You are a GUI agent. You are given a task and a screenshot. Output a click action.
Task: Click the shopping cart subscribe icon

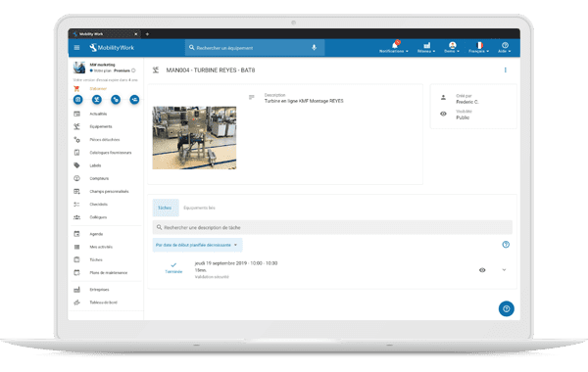(76, 89)
